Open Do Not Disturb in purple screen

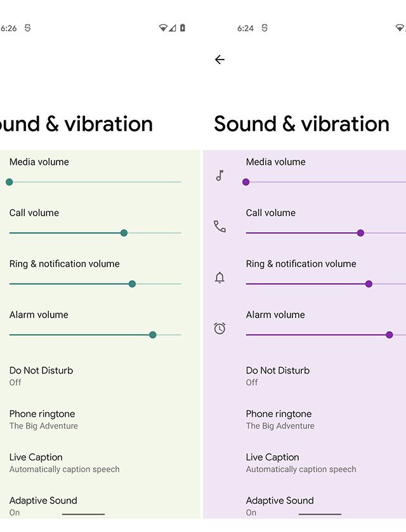tap(278, 375)
